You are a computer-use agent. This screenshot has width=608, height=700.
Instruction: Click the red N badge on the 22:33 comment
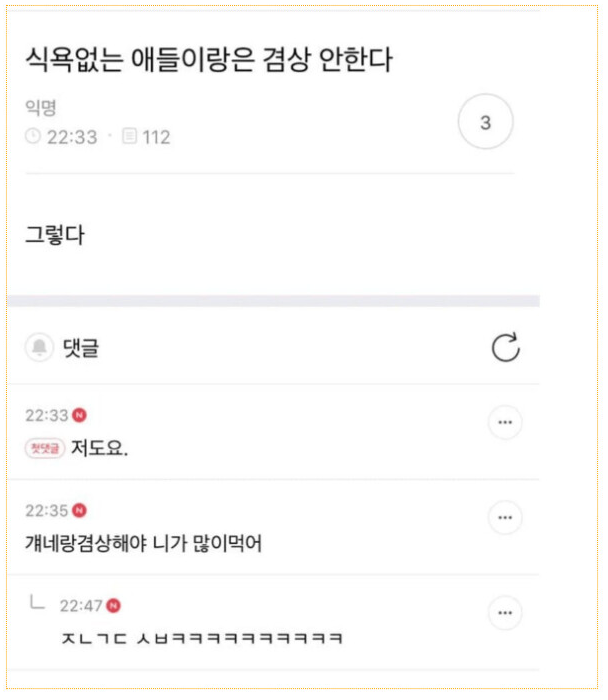[x=80, y=415]
